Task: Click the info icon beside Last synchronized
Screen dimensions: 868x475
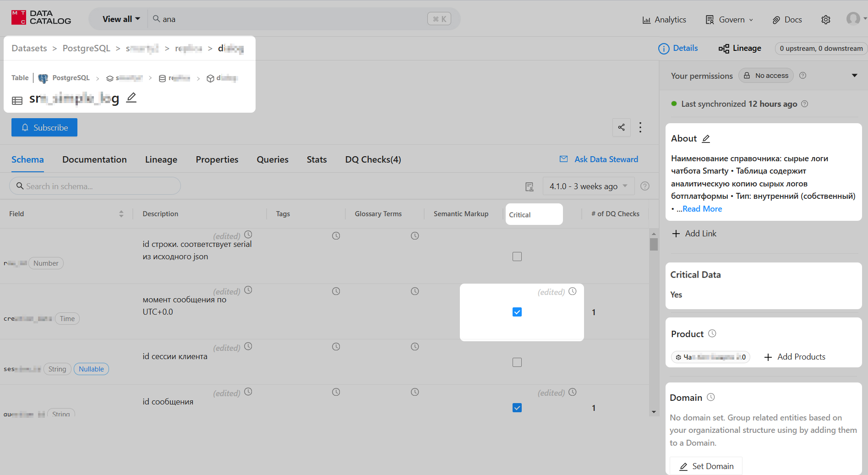Action: point(805,104)
